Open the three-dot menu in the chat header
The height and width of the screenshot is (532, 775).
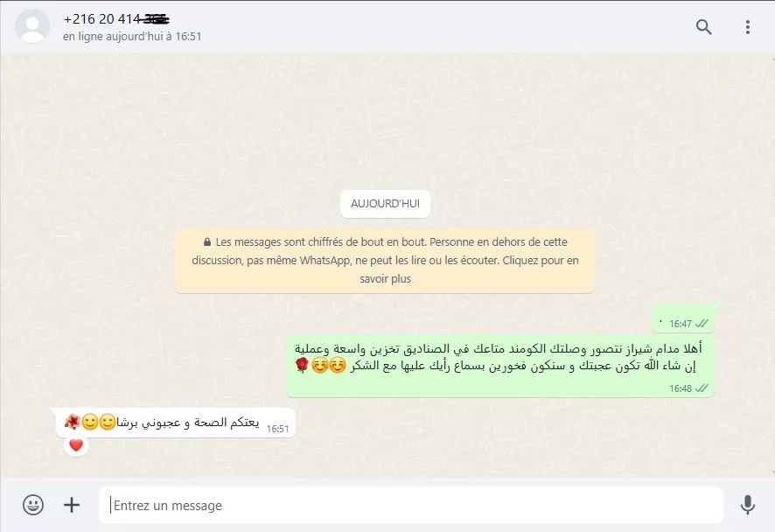coord(747,27)
